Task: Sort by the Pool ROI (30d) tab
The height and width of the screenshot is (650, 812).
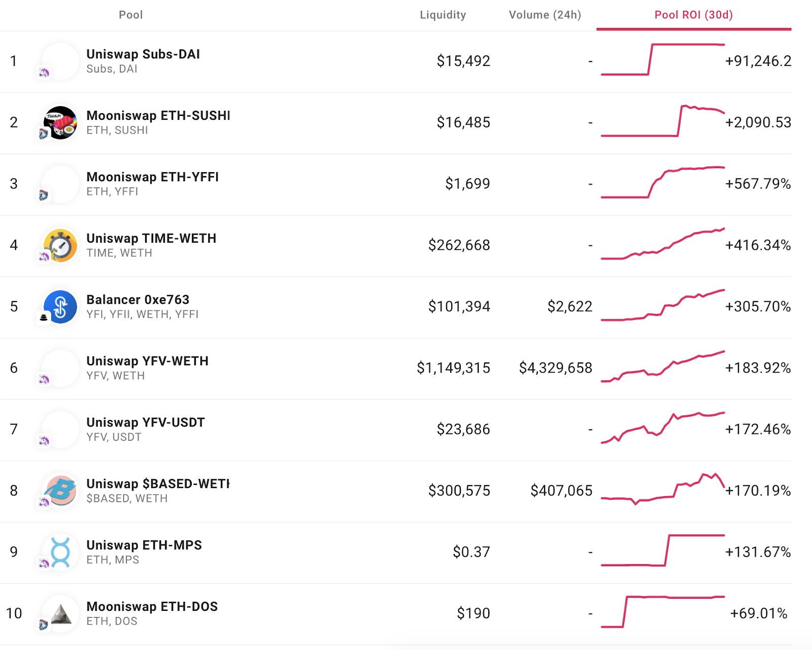Action: point(693,15)
